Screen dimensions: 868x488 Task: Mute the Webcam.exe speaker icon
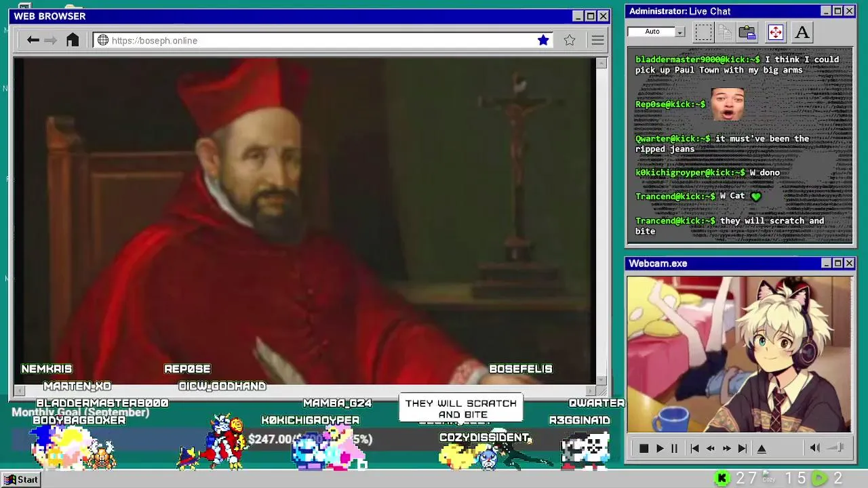tap(815, 448)
